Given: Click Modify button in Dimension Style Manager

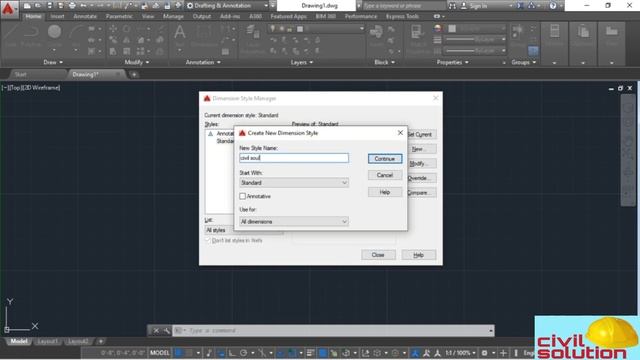Looking at the screenshot, I should tap(421, 164).
